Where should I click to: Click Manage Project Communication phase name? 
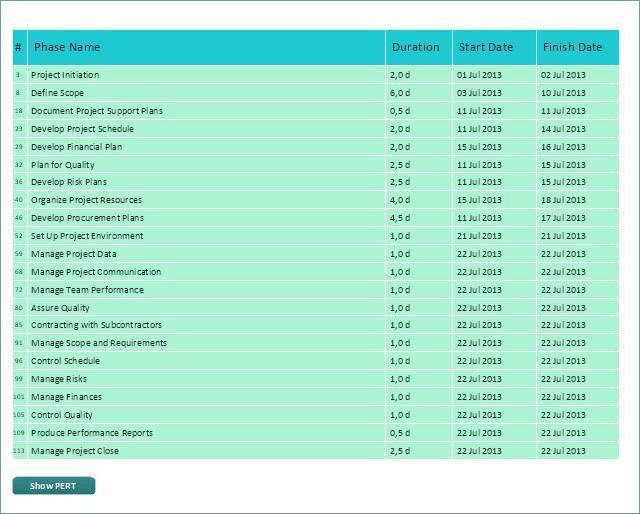[96, 272]
